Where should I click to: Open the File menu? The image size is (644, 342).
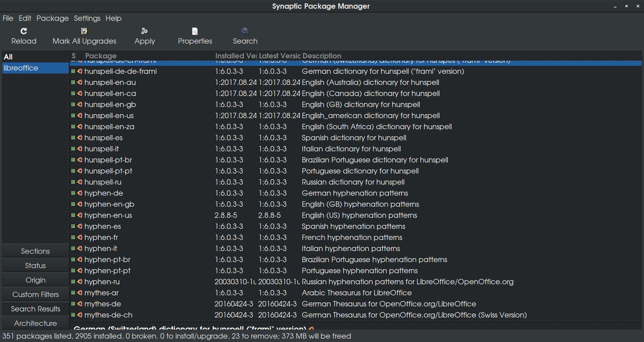tap(8, 18)
